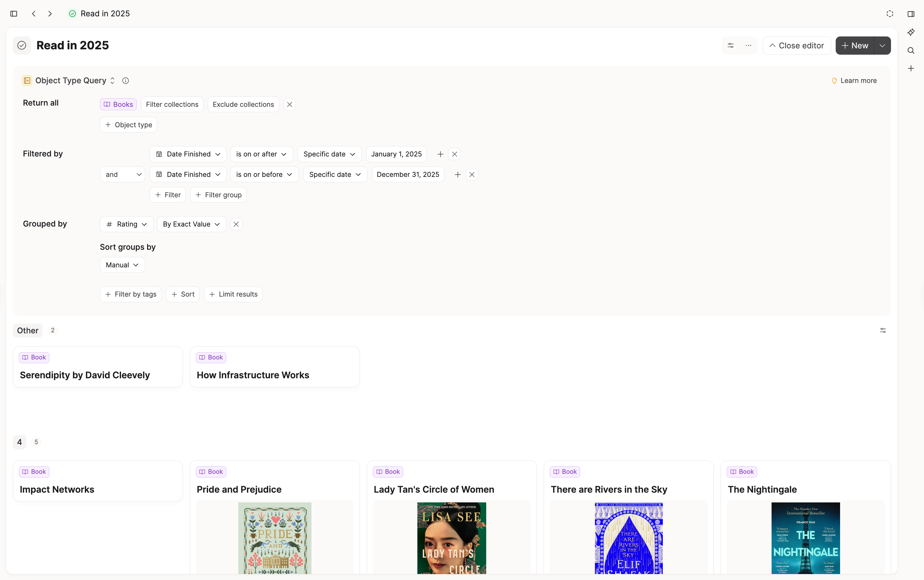
Task: Open the By Exact Value dropdown
Action: [x=191, y=224]
